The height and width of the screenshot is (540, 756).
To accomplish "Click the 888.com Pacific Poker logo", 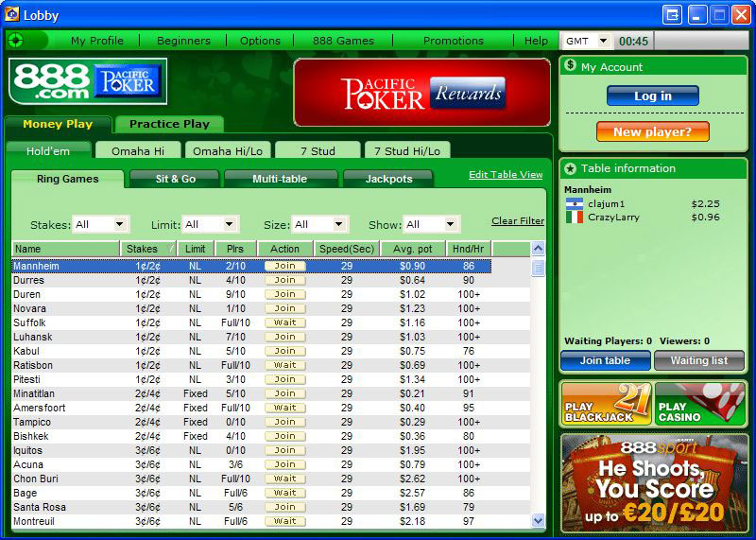I will pyautogui.click(x=88, y=81).
